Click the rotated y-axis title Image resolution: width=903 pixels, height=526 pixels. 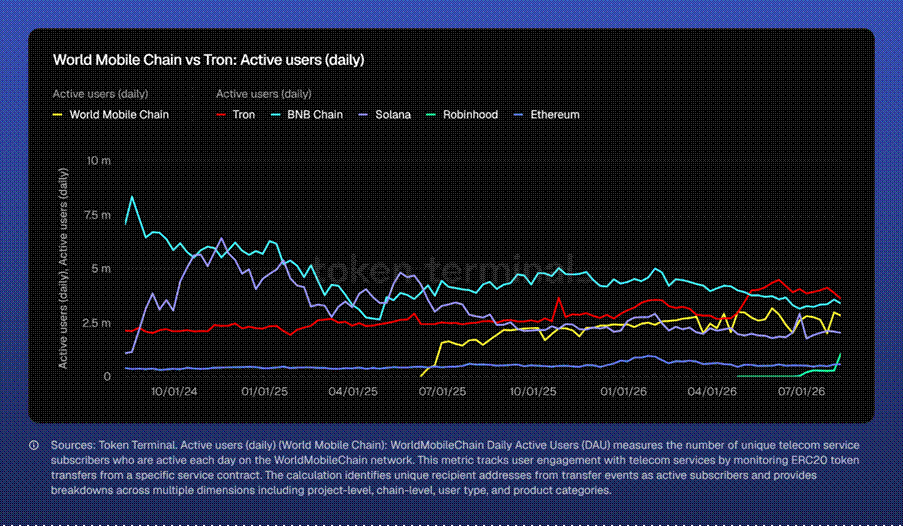click(63, 268)
